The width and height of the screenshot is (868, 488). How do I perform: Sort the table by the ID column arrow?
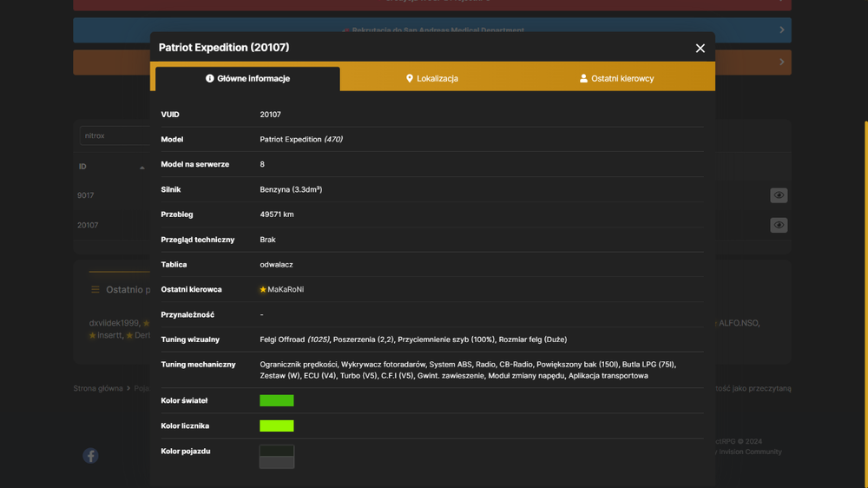tap(142, 168)
